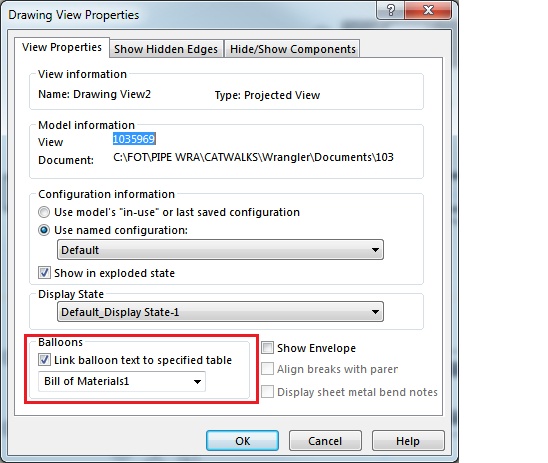This screenshot has width=548, height=463.
Task: Click the question mark help icon in title bar
Action: (x=391, y=10)
